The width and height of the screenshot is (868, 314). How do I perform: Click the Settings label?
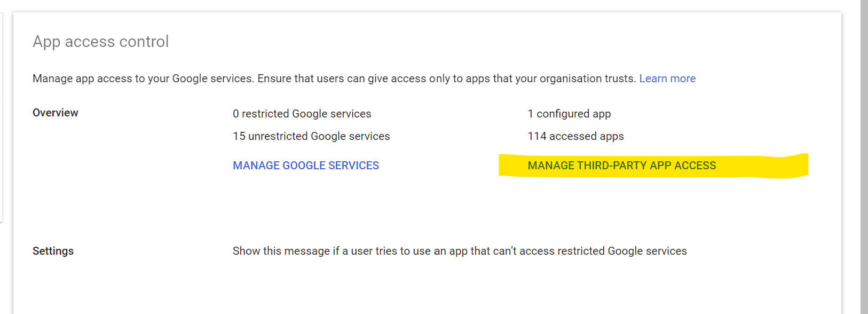pyautogui.click(x=53, y=251)
